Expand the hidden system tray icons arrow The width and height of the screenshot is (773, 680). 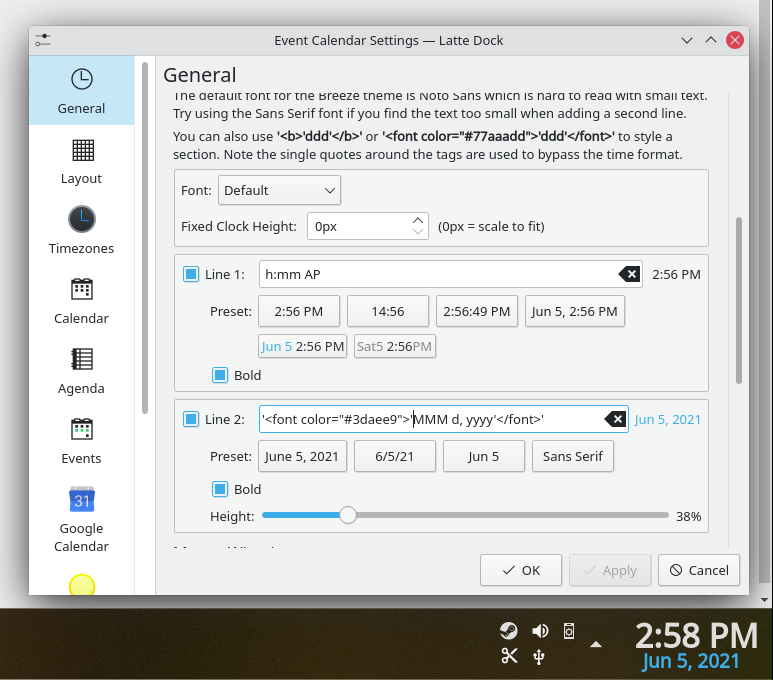coord(596,643)
